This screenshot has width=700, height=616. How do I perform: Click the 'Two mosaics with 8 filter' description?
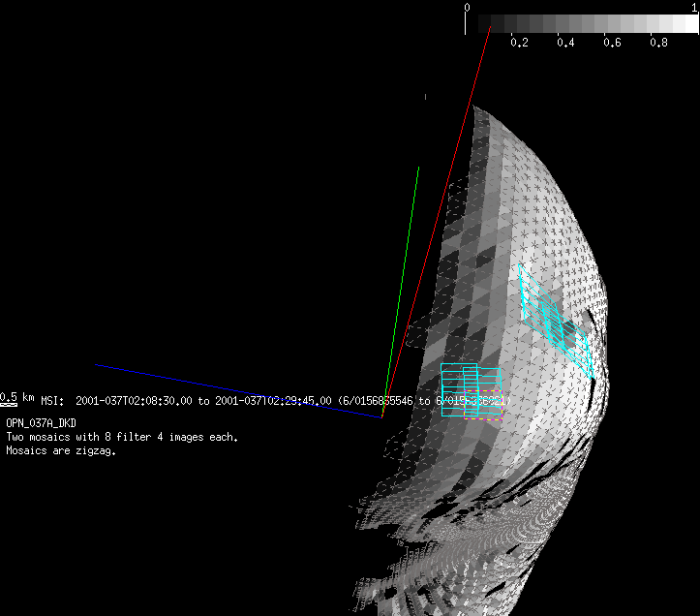[x=121, y=438]
